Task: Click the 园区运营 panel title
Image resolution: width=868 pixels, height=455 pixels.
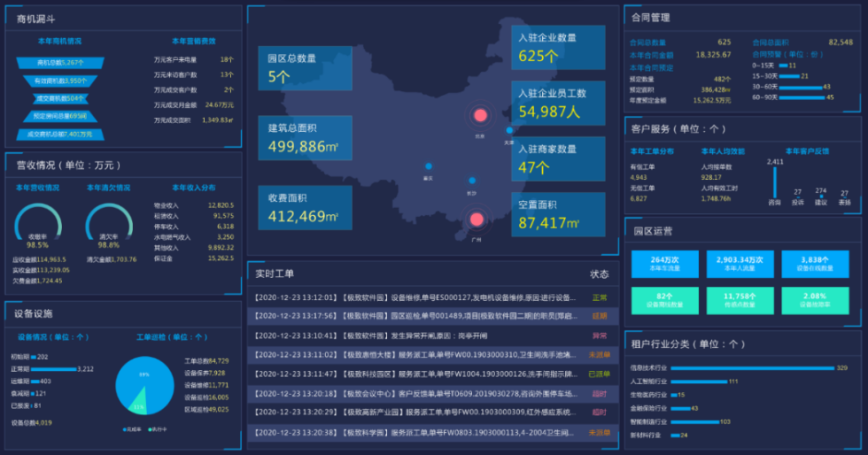Action: click(x=654, y=231)
